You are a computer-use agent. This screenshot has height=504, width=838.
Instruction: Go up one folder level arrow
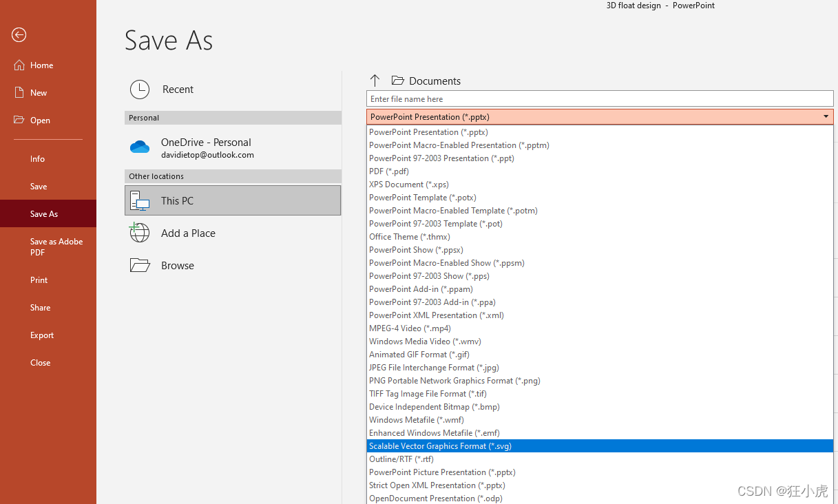pyautogui.click(x=375, y=81)
